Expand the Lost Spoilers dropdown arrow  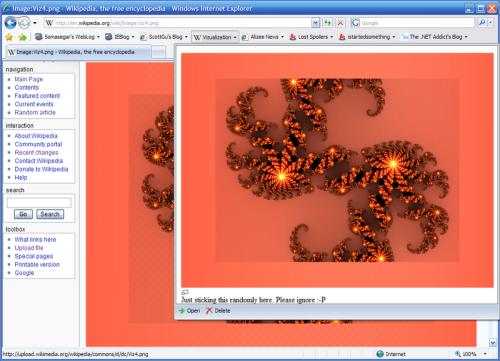tap(332, 37)
